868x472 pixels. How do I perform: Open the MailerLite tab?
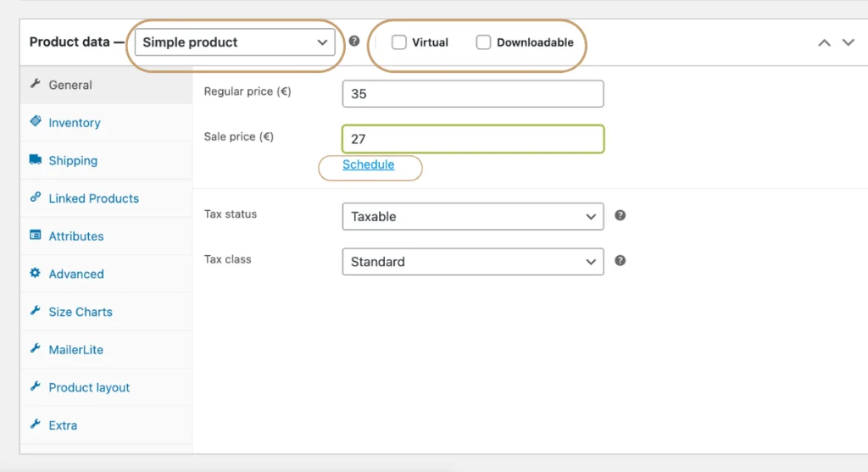point(106,350)
